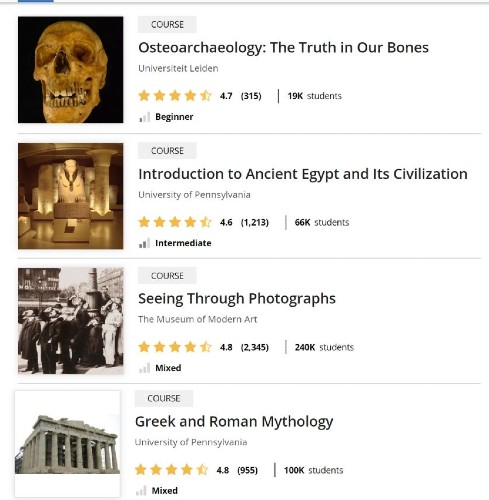Viewport: 489px width, 500px height.
Task: Click the Mixed level icon under Seeing Through Photographs
Action: click(x=144, y=368)
